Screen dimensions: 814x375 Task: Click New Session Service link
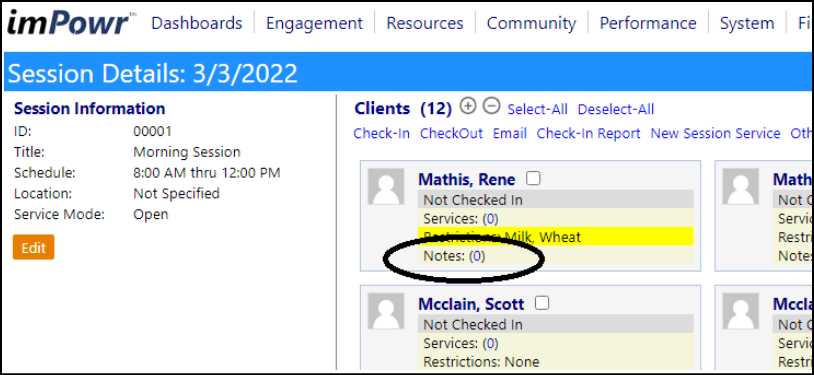pyautogui.click(x=715, y=133)
